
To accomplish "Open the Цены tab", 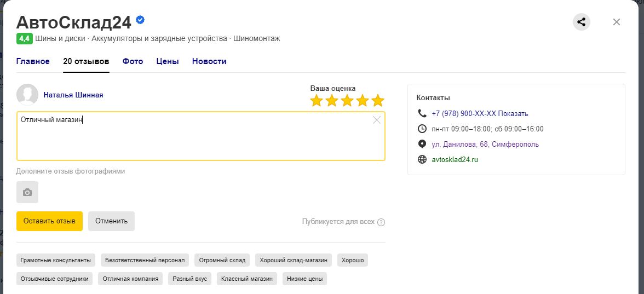I will click(168, 61).
